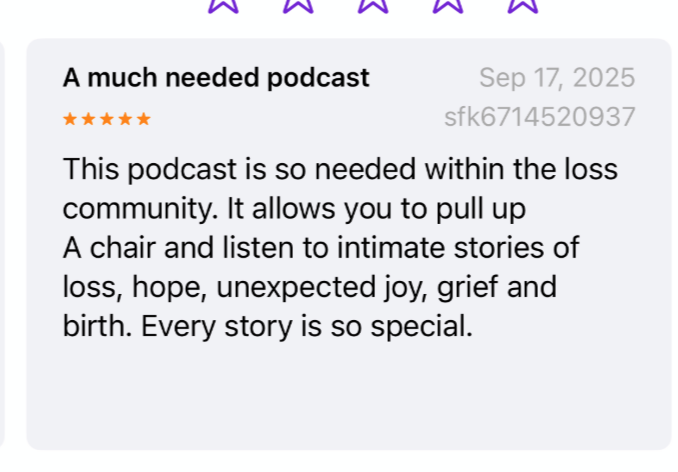This screenshot has height=472, width=678.
Task: Give four stars with the purple stars
Action: (448, 5)
